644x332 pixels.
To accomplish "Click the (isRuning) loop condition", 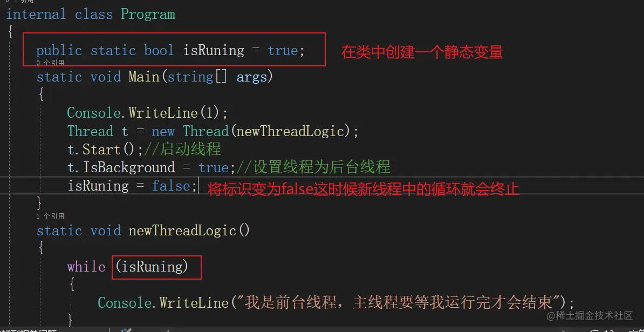I will click(152, 267).
